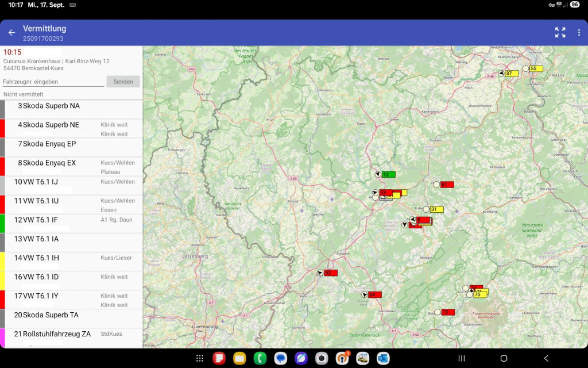Tap the back arrow beside Vermittlung
588x368 pixels.
coord(11,33)
